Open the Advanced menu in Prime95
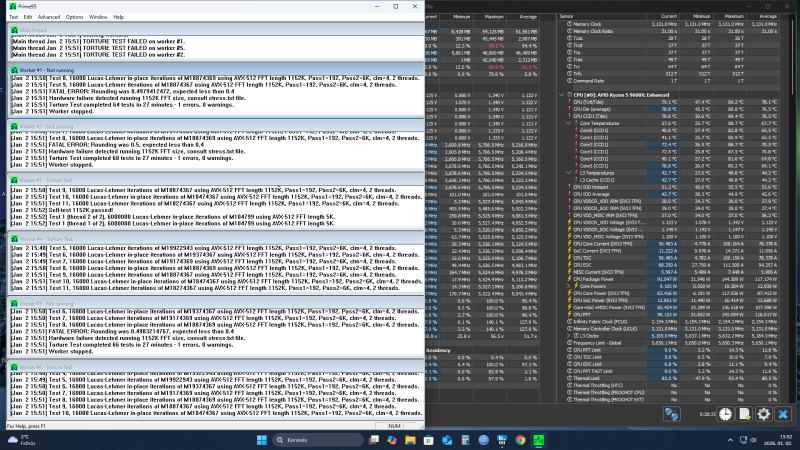 coord(48,17)
